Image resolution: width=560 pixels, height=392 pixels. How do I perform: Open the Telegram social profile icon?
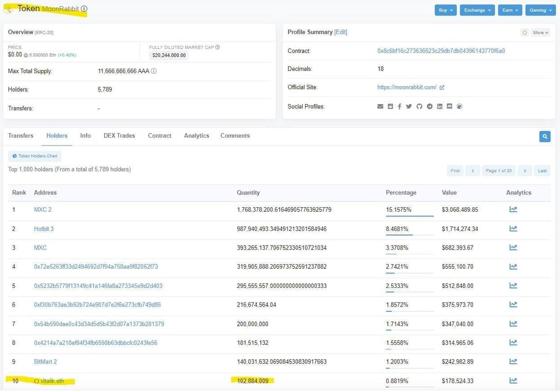click(429, 106)
